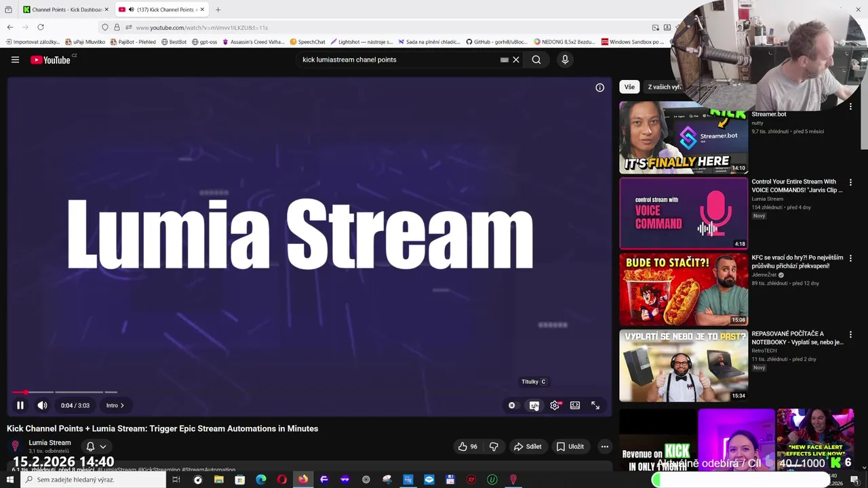
Task: Open PajiBot - Přehled bookmark
Action: (132, 42)
